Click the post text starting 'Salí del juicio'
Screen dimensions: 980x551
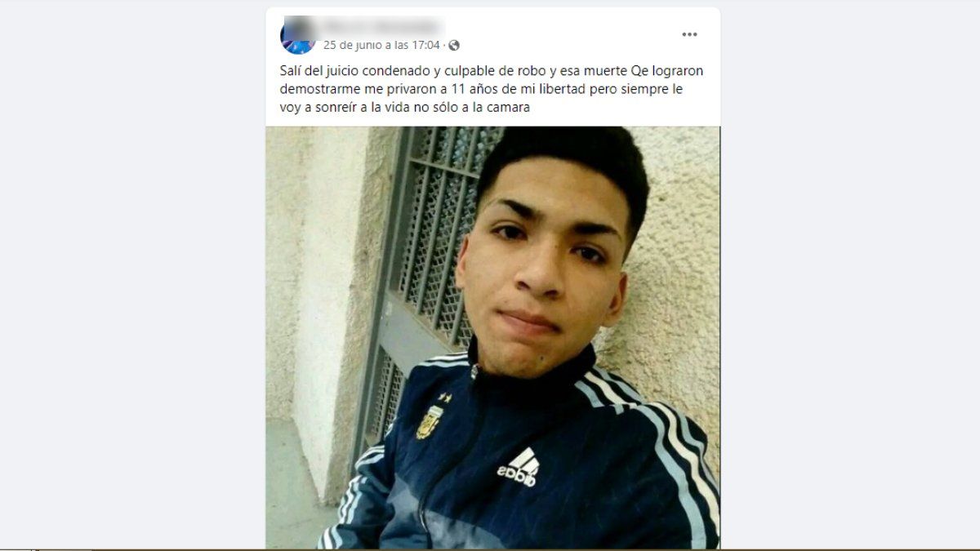point(486,89)
